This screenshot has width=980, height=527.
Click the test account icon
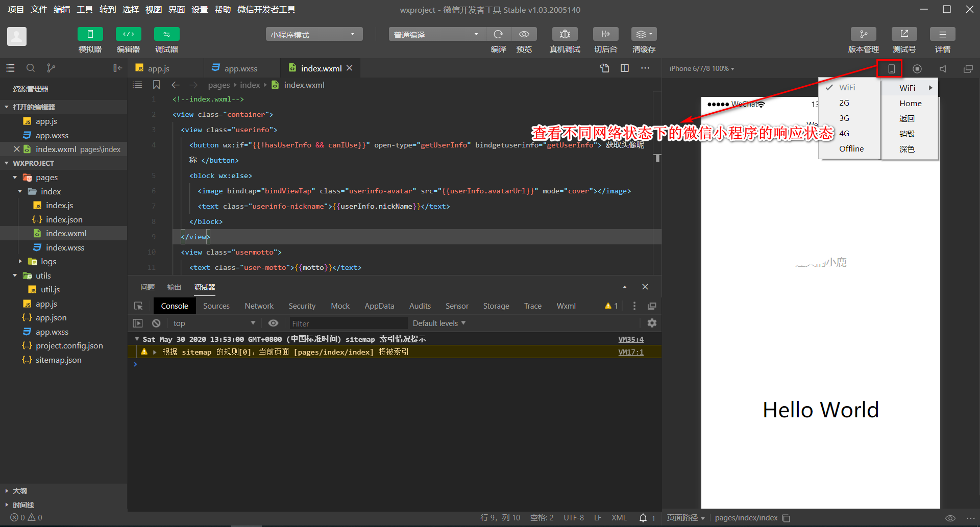904,34
